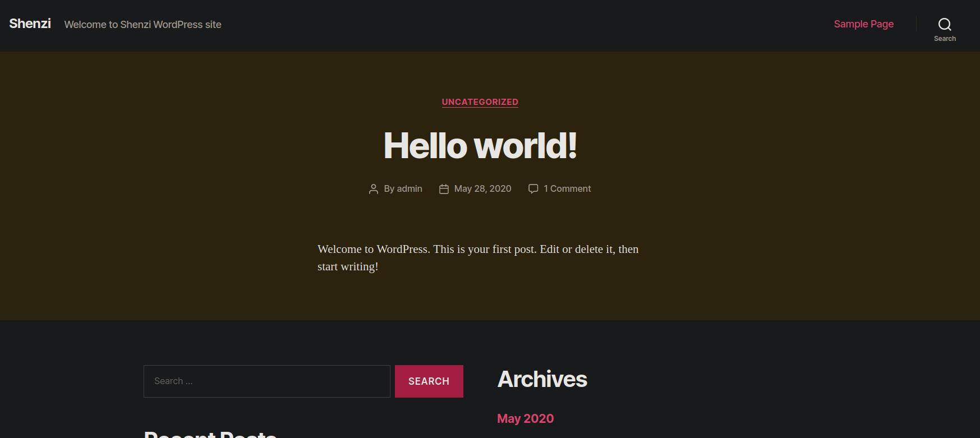Open the Sample Page menu item
980x438 pixels.
[x=863, y=24]
